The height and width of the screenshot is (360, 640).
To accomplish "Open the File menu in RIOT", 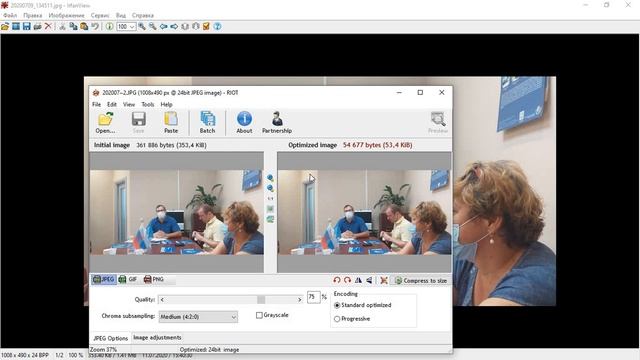I will point(96,104).
